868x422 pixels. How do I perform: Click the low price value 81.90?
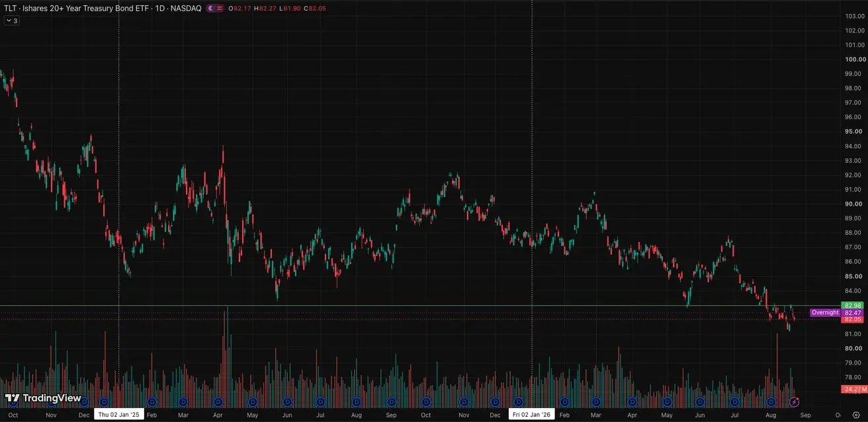pos(292,9)
